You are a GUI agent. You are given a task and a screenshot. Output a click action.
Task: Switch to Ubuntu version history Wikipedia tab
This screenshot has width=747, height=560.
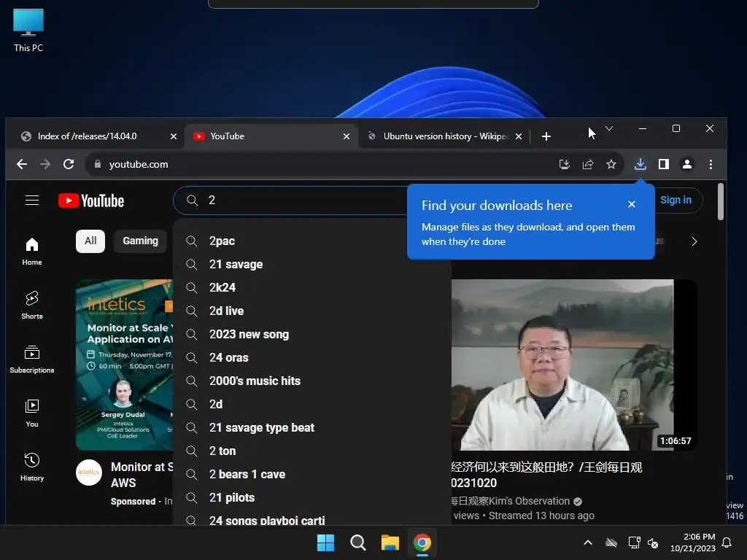[446, 136]
